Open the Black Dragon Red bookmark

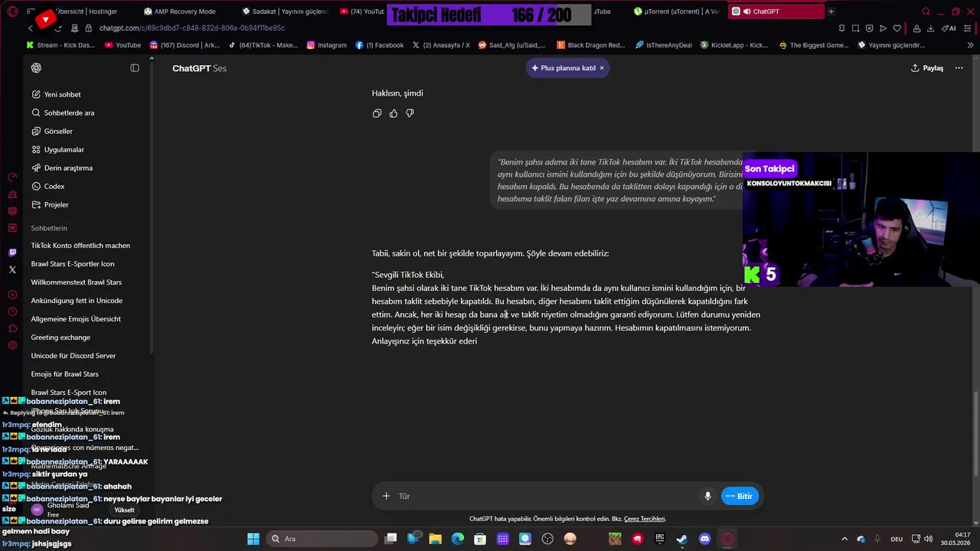pyautogui.click(x=591, y=45)
